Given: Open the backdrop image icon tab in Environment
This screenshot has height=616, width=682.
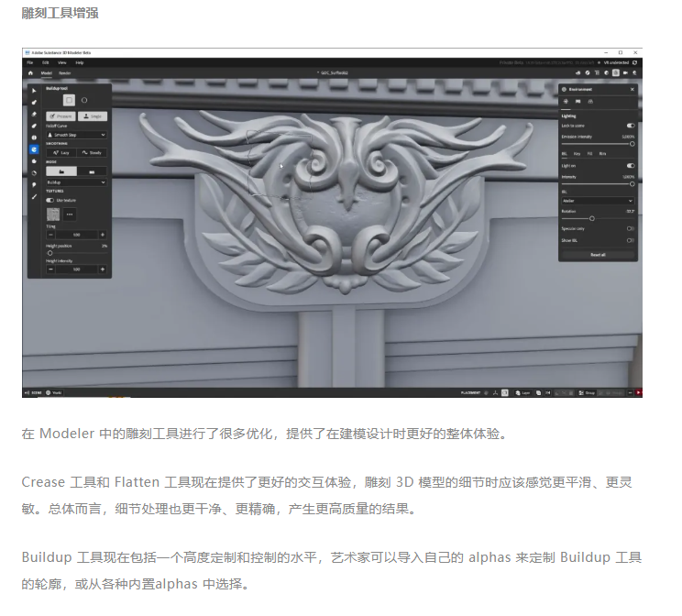Looking at the screenshot, I should pos(577,102).
